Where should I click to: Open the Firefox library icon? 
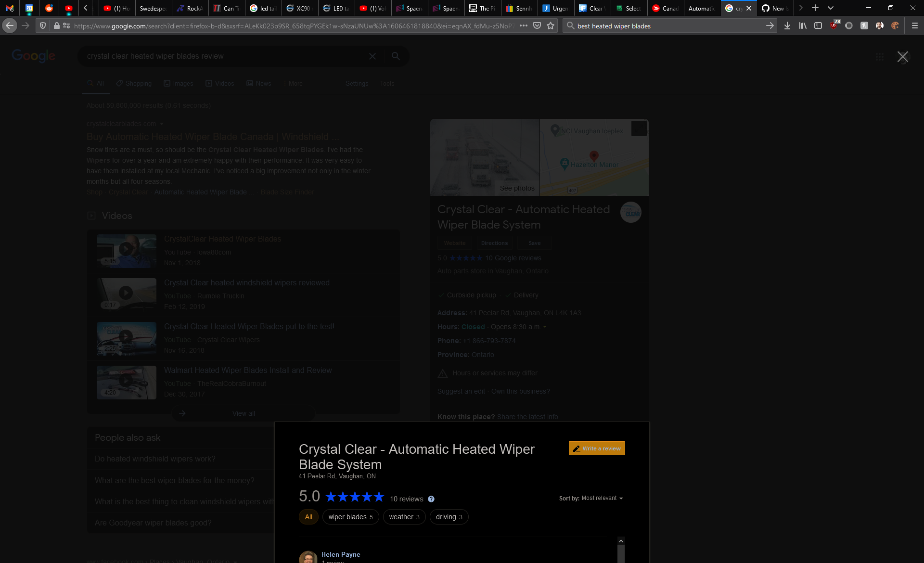(803, 26)
